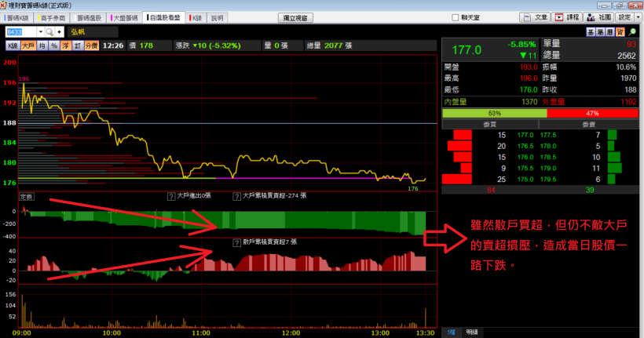
Task: Click the help icon beside 大戶進出0張
Action: click(171, 197)
